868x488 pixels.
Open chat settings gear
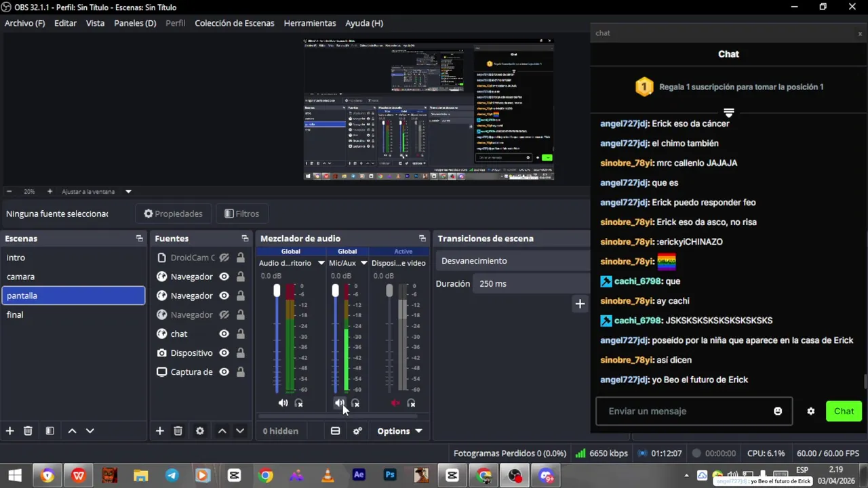click(810, 411)
